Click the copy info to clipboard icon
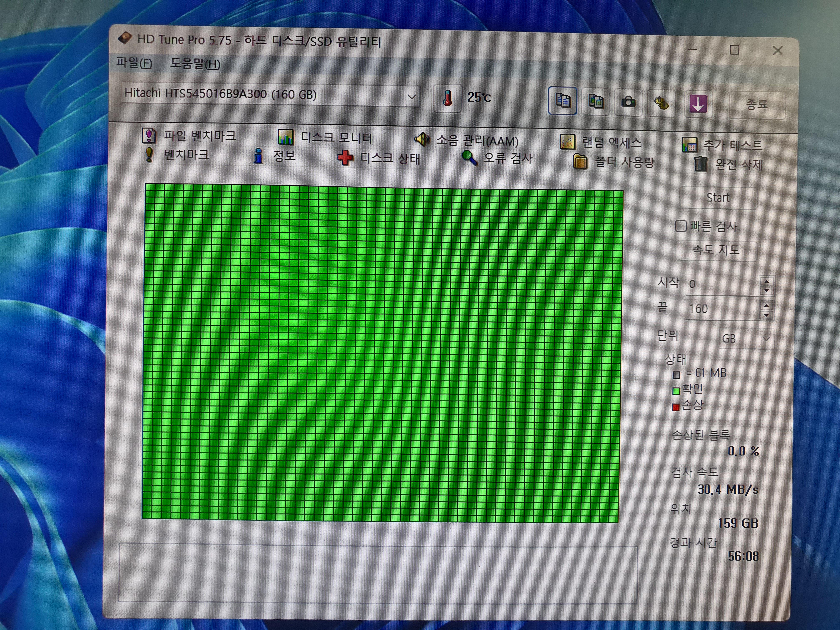Screen dimensions: 840x630 [x=562, y=101]
